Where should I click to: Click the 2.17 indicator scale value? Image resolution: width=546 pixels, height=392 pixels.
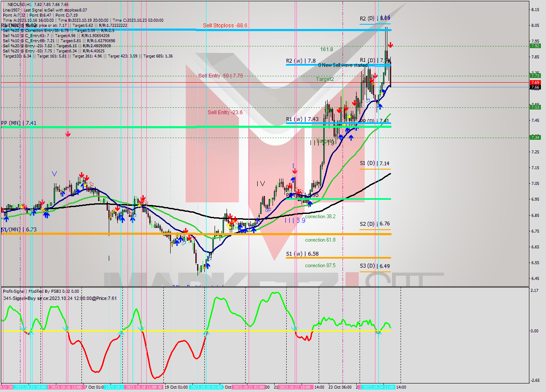coord(534,291)
